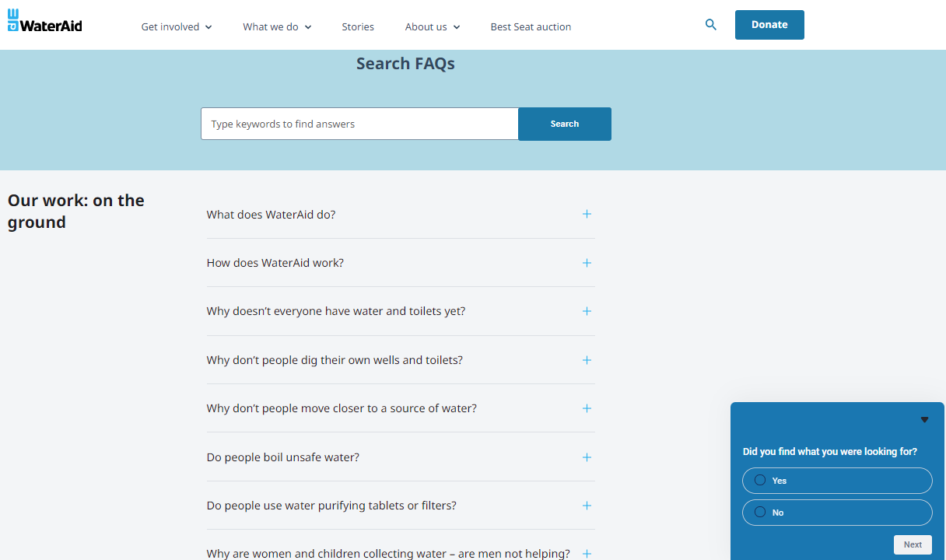Open the search magnifier icon
Image resolution: width=946 pixels, height=560 pixels.
coord(710,24)
